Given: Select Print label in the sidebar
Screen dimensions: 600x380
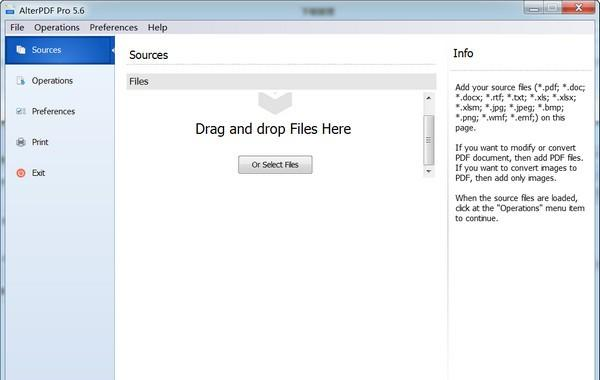Looking at the screenshot, I should (x=40, y=142).
